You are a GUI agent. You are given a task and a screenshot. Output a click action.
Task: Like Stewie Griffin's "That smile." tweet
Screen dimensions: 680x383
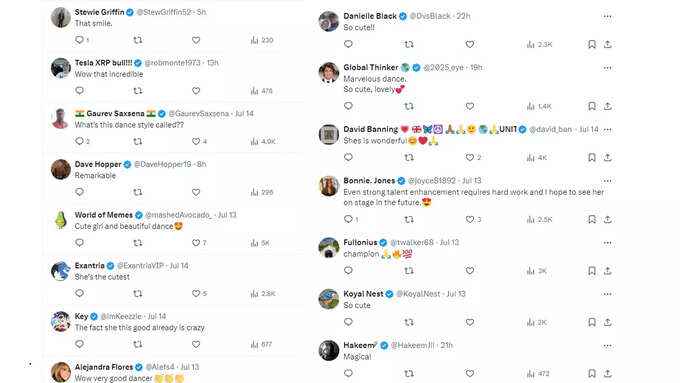196,40
